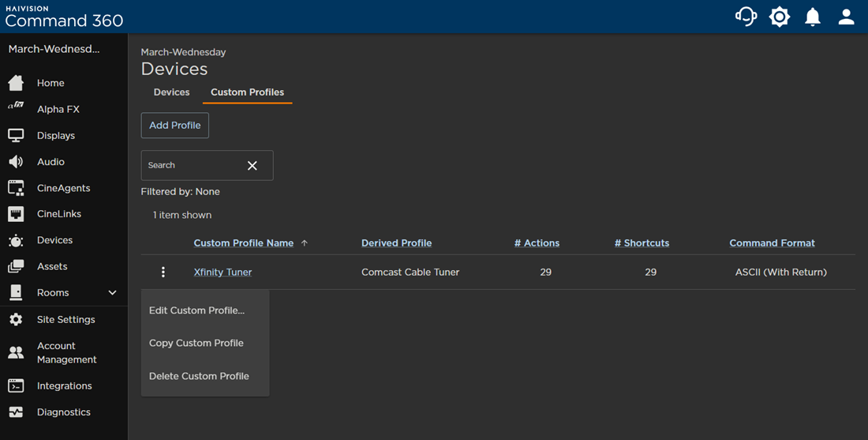Click the Integrations terminal icon

pyautogui.click(x=16, y=385)
